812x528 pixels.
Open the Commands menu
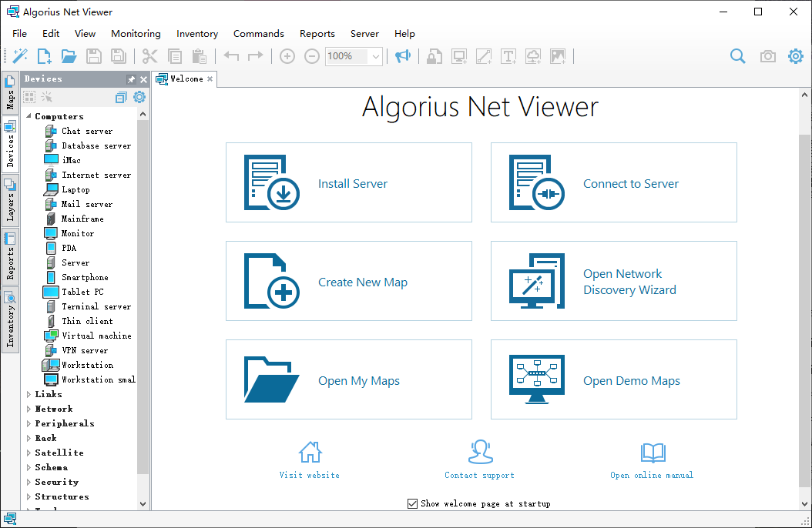(258, 34)
